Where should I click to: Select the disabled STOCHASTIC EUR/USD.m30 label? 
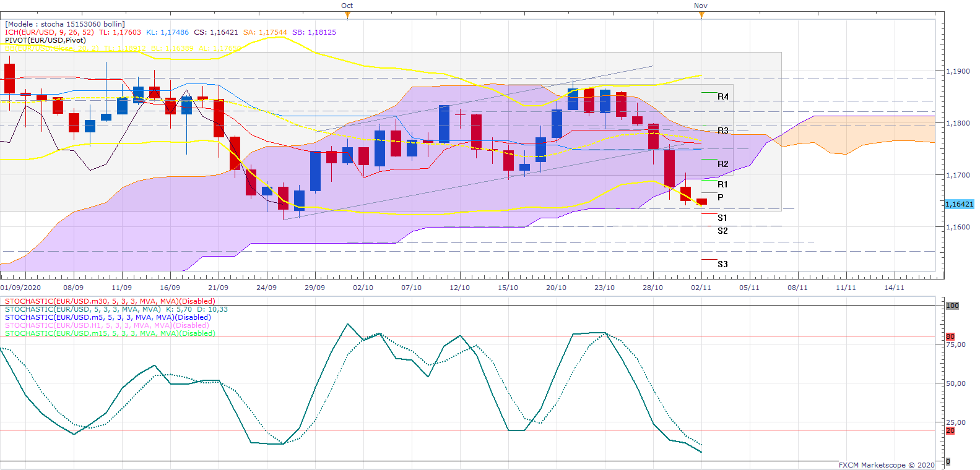[x=110, y=301]
